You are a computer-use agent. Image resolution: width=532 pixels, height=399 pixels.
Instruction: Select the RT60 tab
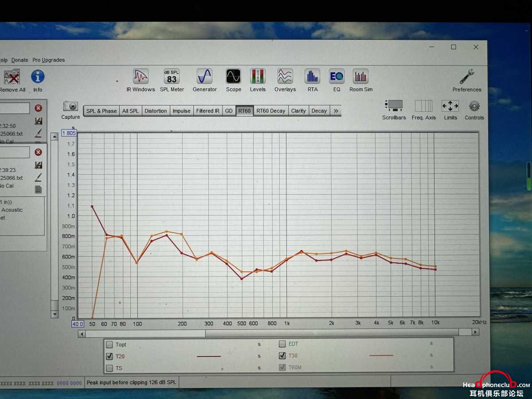coord(244,111)
